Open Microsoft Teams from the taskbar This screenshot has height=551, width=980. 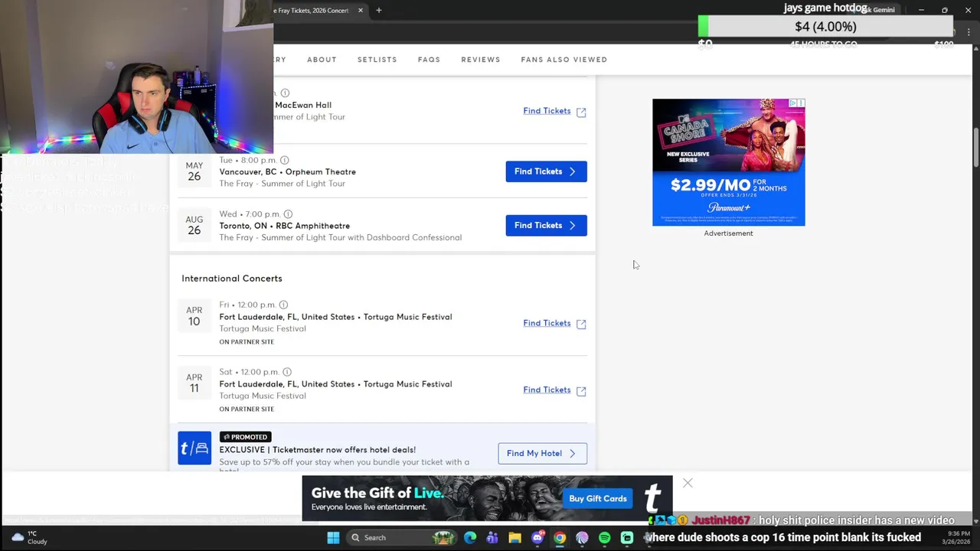(x=492, y=537)
